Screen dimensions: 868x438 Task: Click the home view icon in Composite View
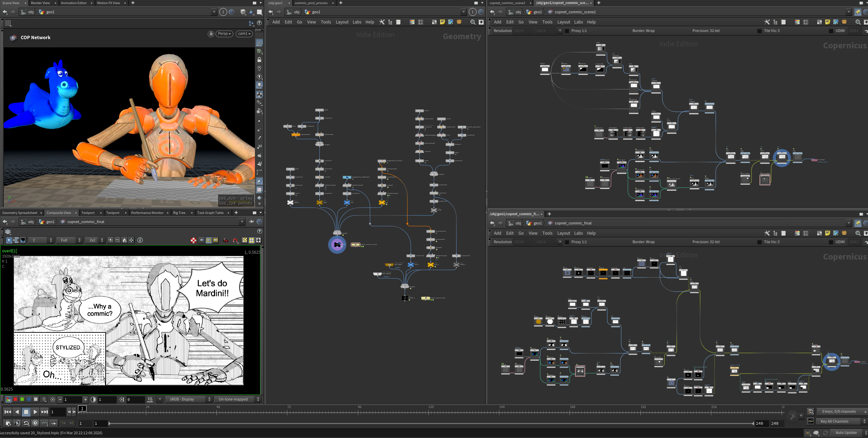(124, 240)
